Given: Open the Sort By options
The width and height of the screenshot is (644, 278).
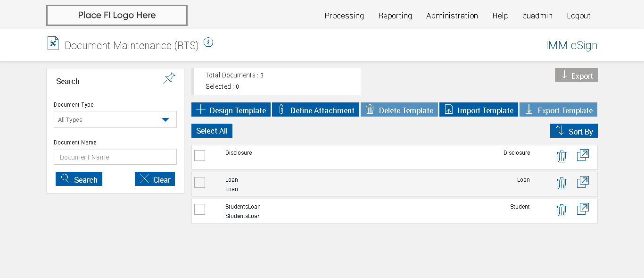Looking at the screenshot, I should click(x=574, y=131).
